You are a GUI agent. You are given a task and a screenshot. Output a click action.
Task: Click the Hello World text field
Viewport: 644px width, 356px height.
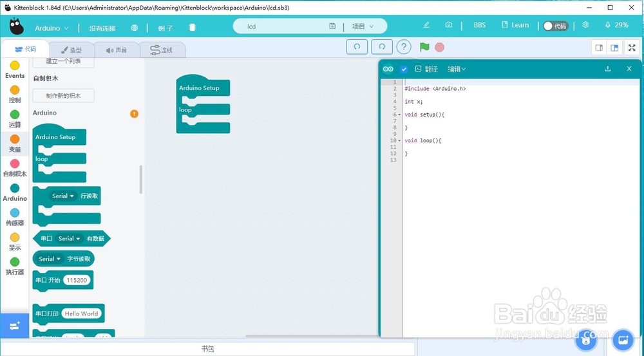coord(81,314)
